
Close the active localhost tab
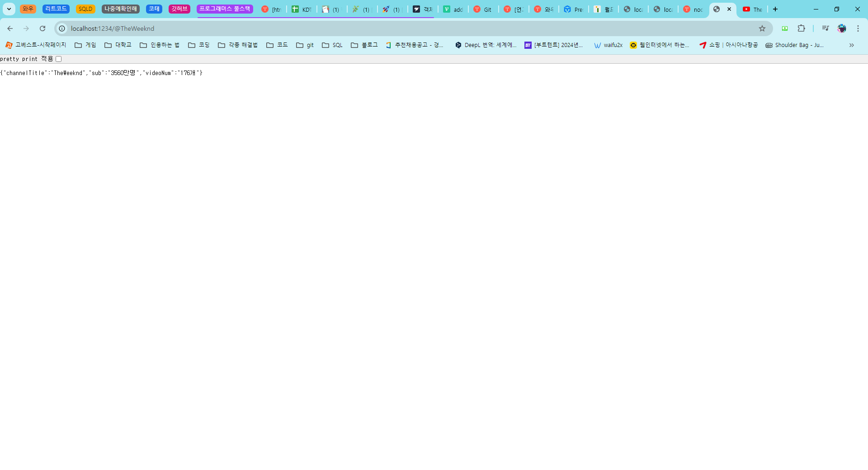point(729,9)
